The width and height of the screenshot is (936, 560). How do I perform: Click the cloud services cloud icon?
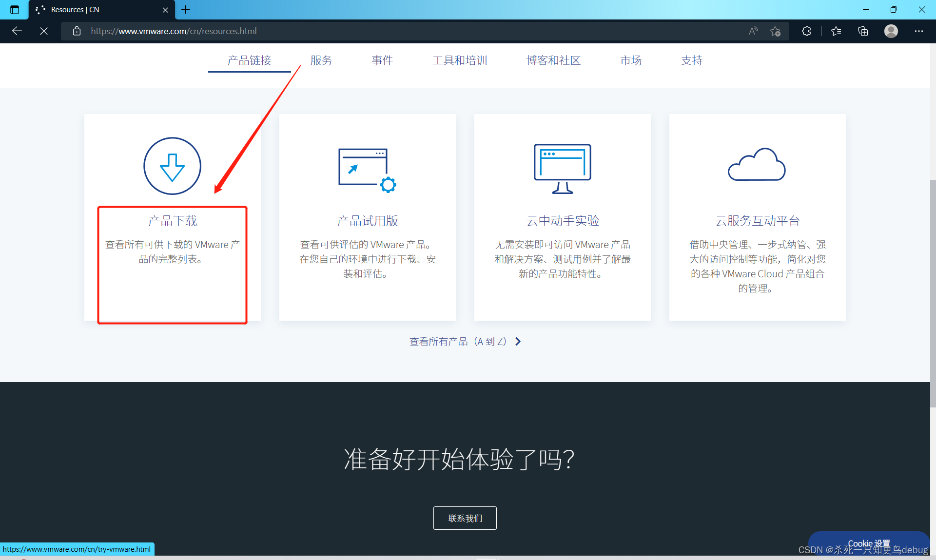757,165
